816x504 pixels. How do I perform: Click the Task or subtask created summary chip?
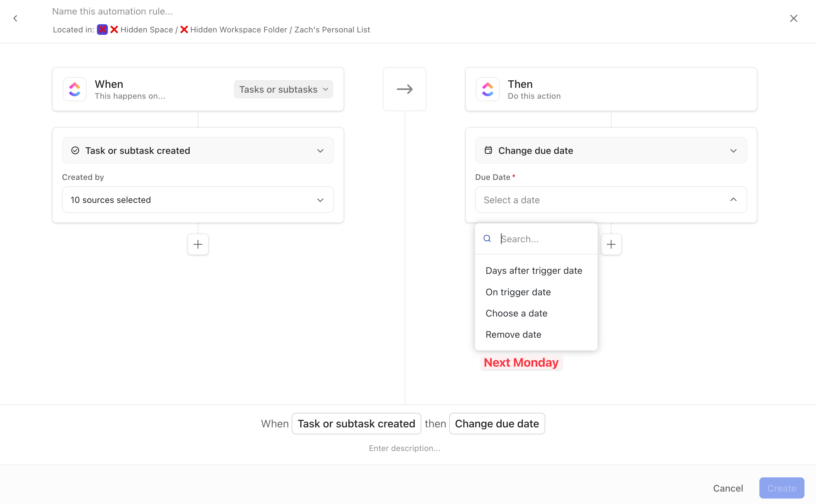tap(356, 424)
